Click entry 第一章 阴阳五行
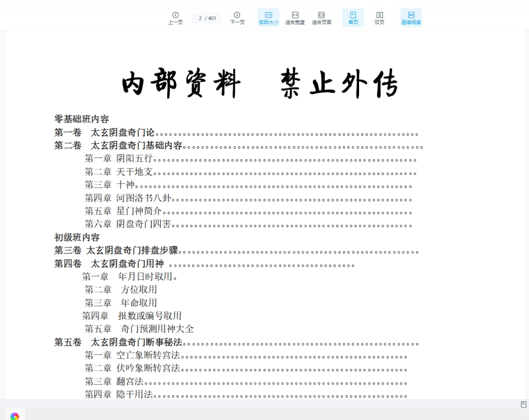Screen dimensions: 529x420 click(118, 158)
